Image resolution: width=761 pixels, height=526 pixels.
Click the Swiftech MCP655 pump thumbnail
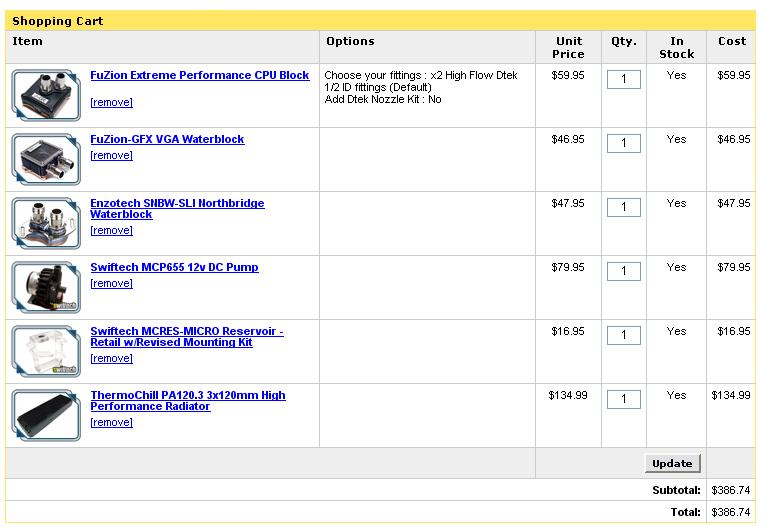pyautogui.click(x=46, y=287)
